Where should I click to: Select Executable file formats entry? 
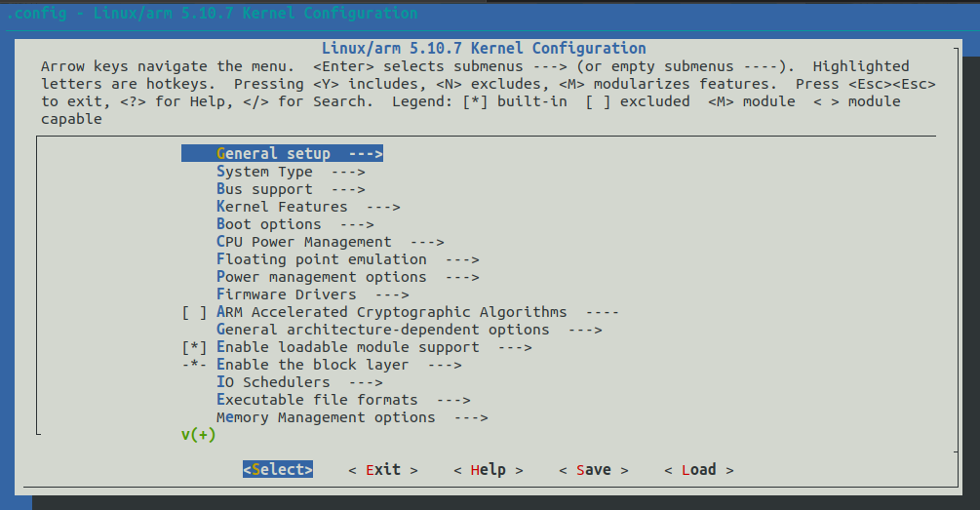click(343, 400)
